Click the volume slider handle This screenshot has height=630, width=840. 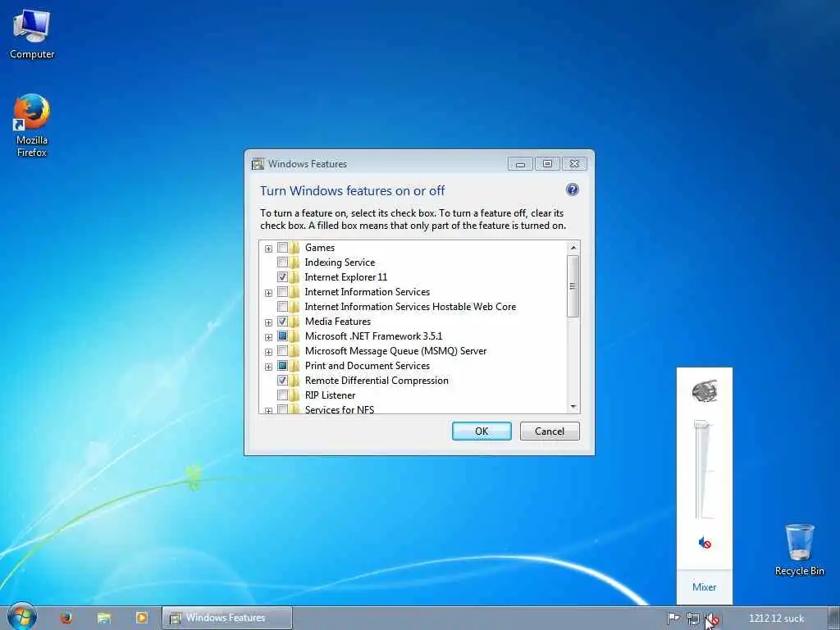click(x=701, y=425)
